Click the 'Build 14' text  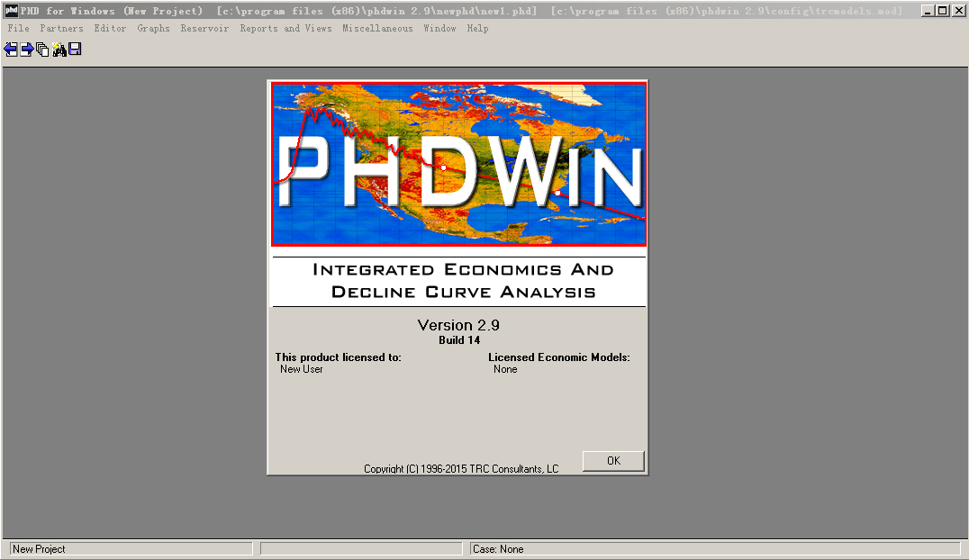tap(459, 340)
